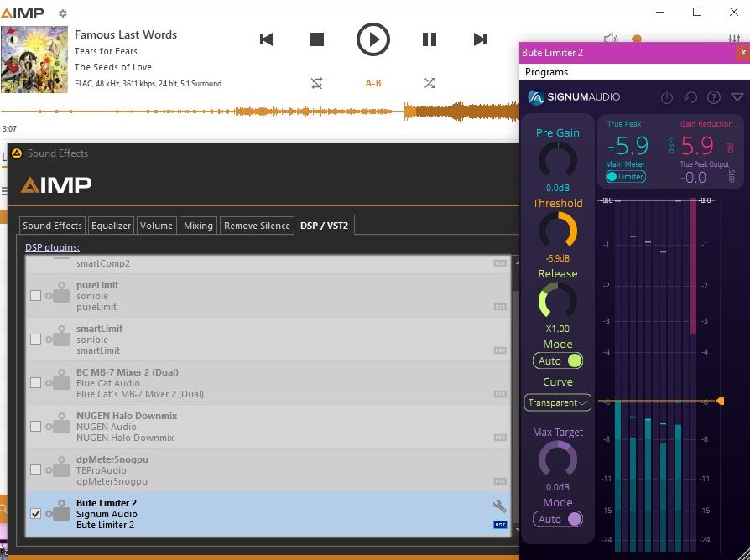Click the Signum Audio logo
This screenshot has width=750, height=560.
[x=574, y=97]
